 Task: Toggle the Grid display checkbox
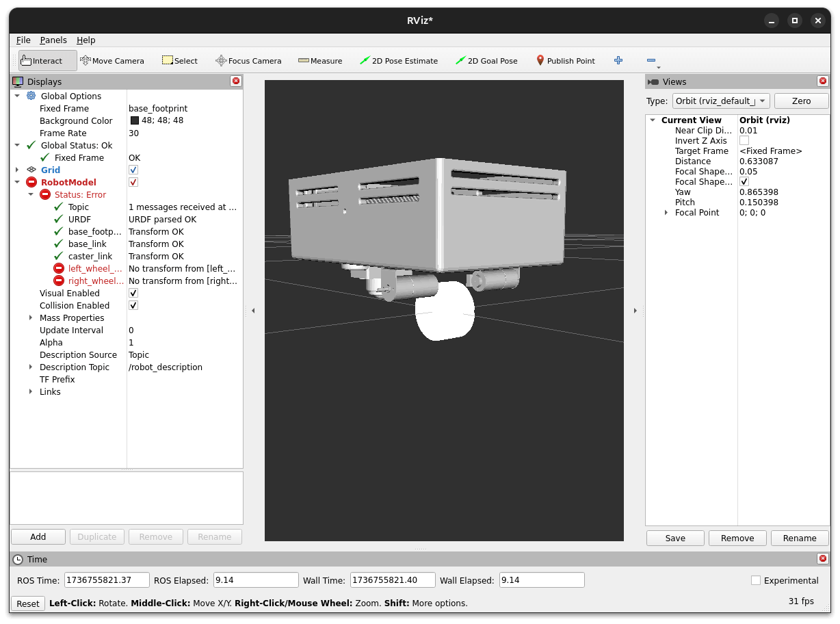pos(133,170)
